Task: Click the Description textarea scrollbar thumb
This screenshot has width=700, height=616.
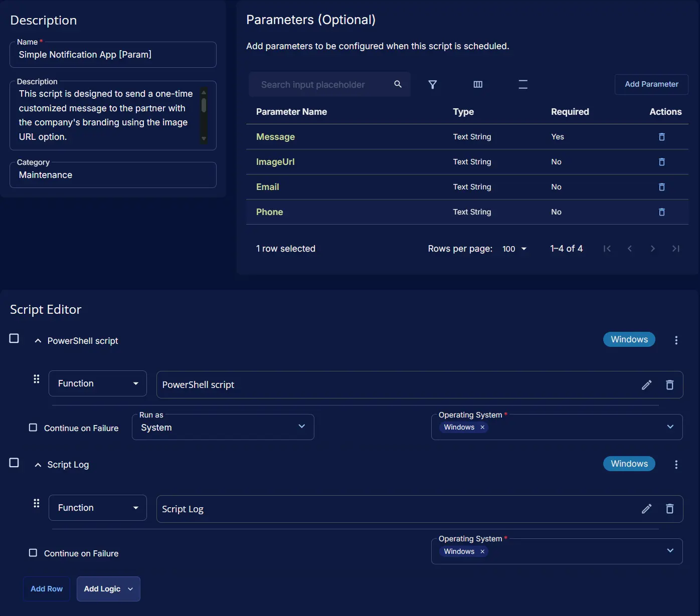Action: (x=204, y=105)
